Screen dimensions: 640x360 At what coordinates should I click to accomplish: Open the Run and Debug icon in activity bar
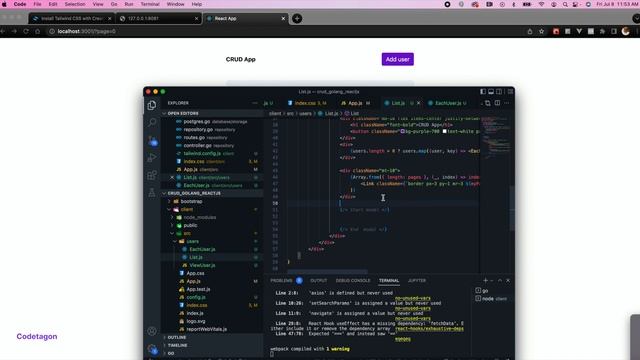coord(152,158)
